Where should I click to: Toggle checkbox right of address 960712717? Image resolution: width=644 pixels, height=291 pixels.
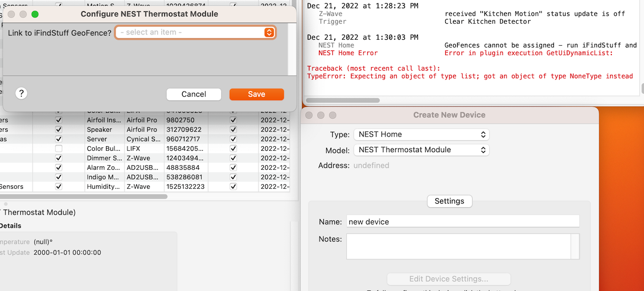tap(233, 139)
